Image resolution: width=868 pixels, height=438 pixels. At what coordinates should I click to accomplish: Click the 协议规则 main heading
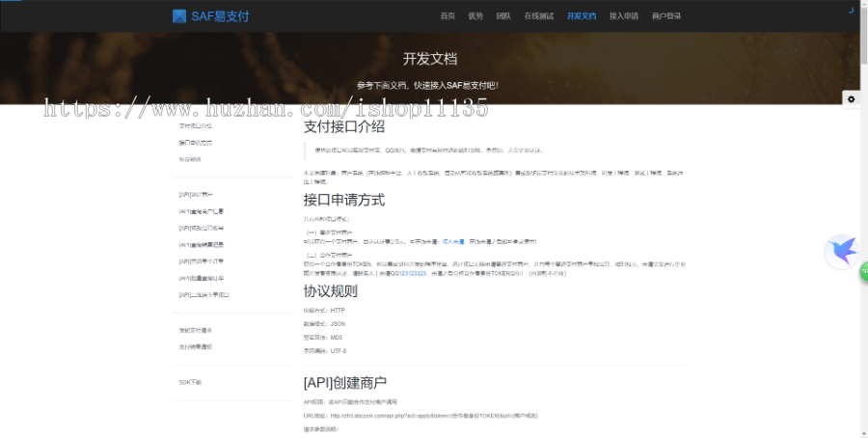331,291
